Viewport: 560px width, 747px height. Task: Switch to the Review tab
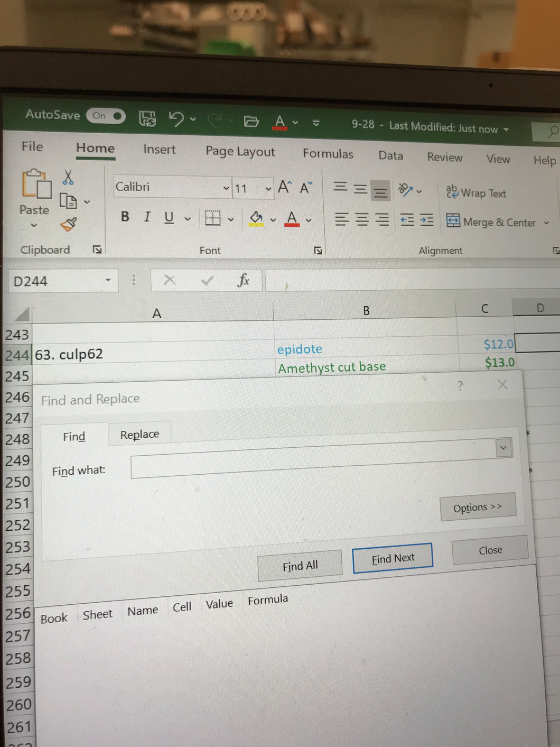click(445, 158)
